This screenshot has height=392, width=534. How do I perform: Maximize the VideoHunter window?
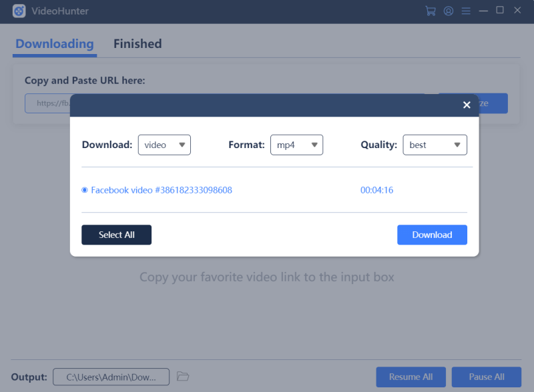500,10
